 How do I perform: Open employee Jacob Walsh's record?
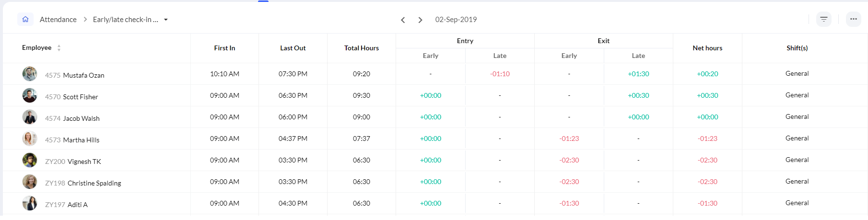coord(82,118)
